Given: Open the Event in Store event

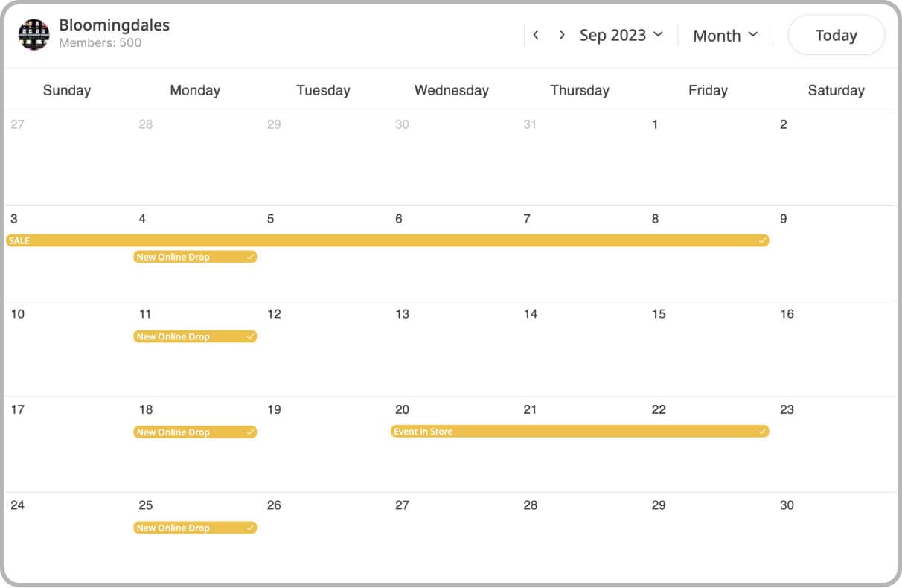Looking at the screenshot, I should (558, 432).
